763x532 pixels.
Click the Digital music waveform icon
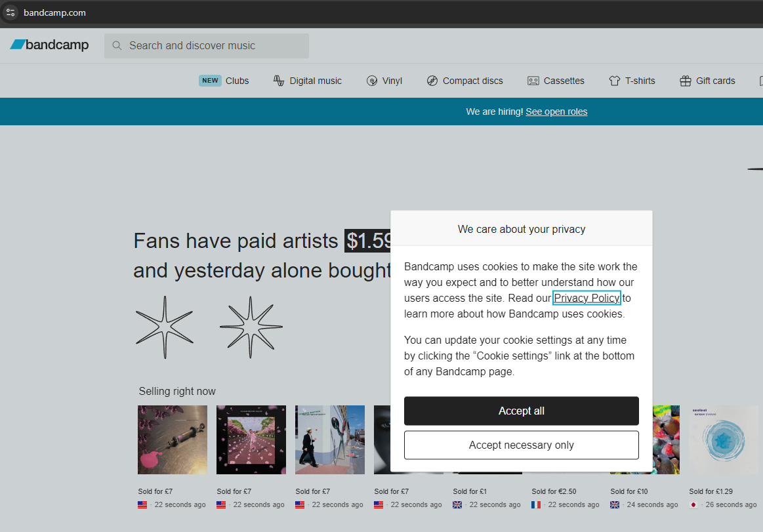(x=278, y=81)
